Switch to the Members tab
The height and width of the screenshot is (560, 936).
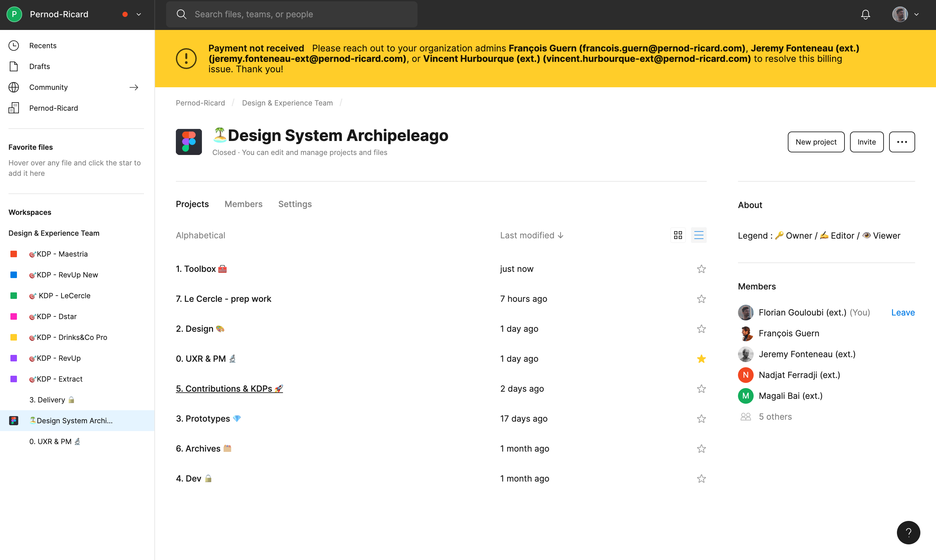coord(243,204)
